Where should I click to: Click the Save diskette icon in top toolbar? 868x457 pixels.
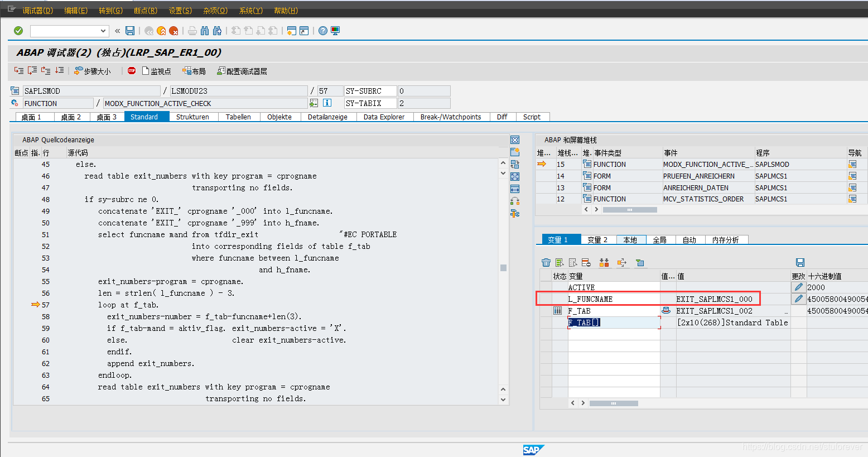(x=130, y=31)
